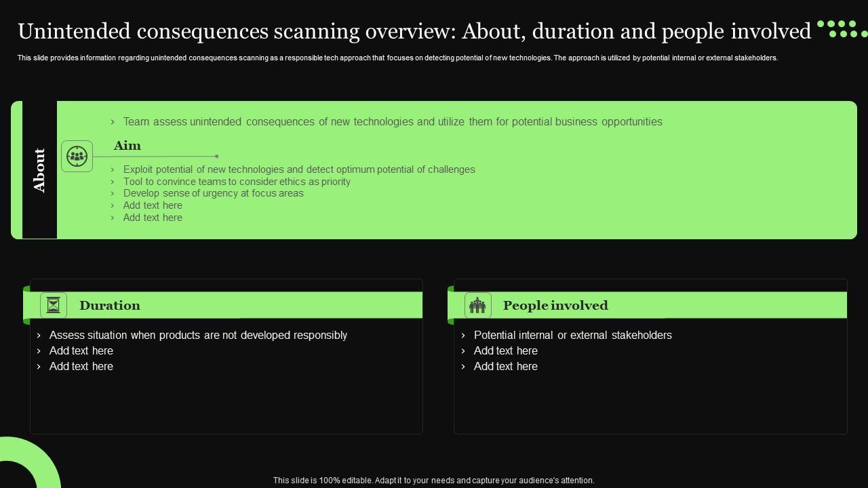Select the Aim heading
868x488 pixels.
click(127, 146)
